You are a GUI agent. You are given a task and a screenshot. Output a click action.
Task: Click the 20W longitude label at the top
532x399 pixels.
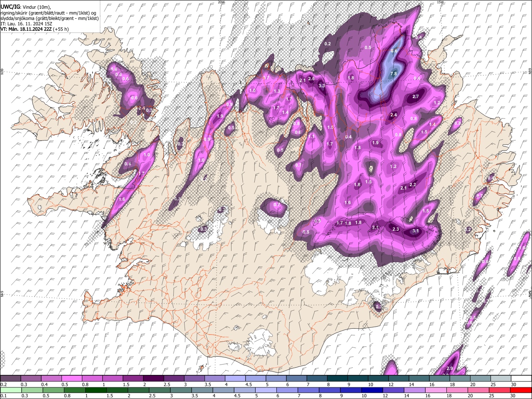[221, 2]
